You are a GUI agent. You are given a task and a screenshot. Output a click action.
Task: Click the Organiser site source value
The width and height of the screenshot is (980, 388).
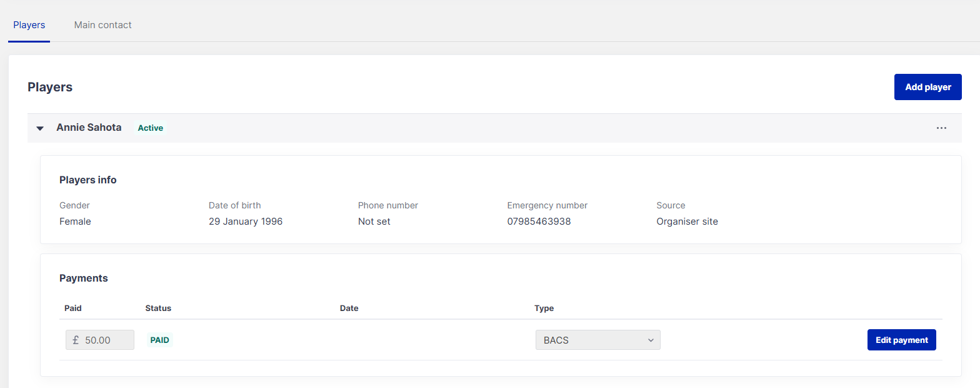pyautogui.click(x=687, y=222)
